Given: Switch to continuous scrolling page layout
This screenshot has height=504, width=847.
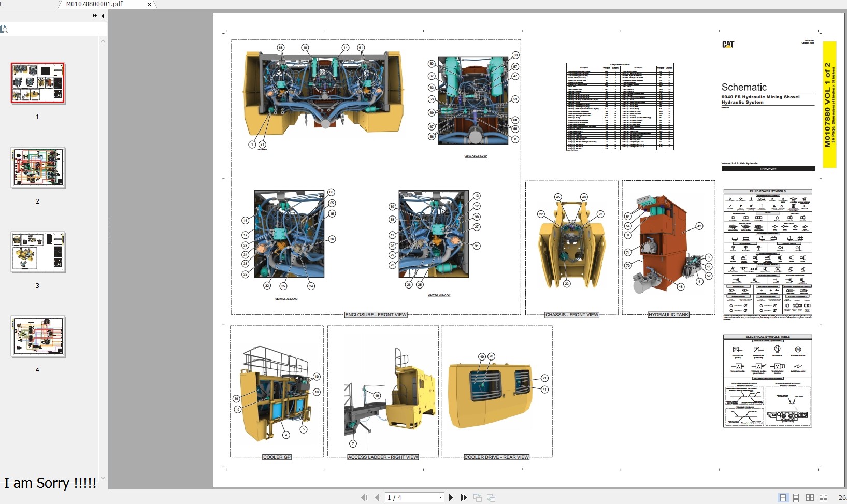Looking at the screenshot, I should click(796, 498).
